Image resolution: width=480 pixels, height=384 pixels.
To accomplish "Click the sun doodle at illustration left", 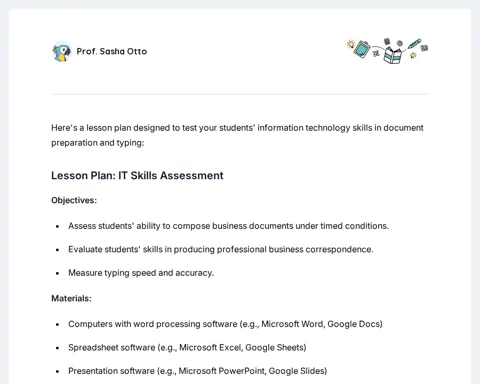I will (350, 44).
